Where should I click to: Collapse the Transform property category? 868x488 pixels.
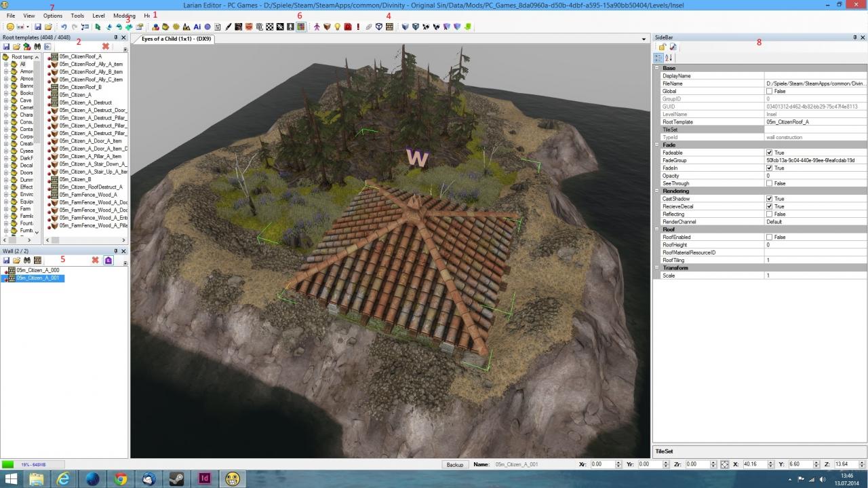tap(656, 267)
